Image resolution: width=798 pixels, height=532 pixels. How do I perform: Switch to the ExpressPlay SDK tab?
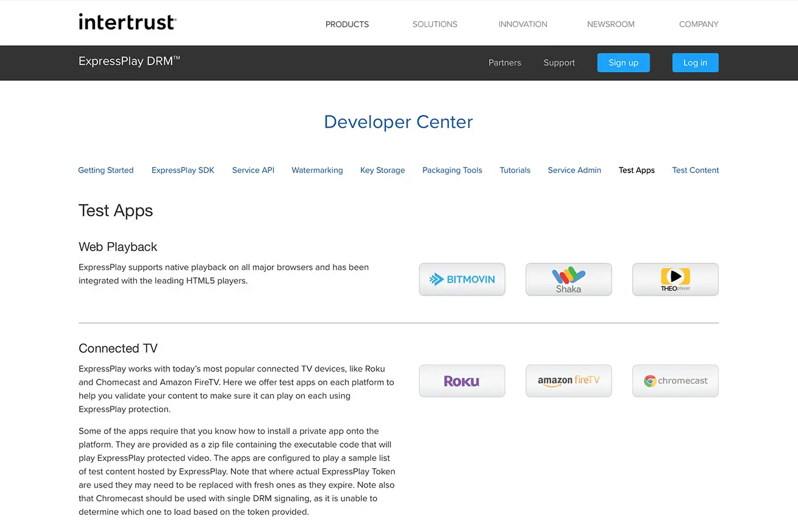[183, 170]
